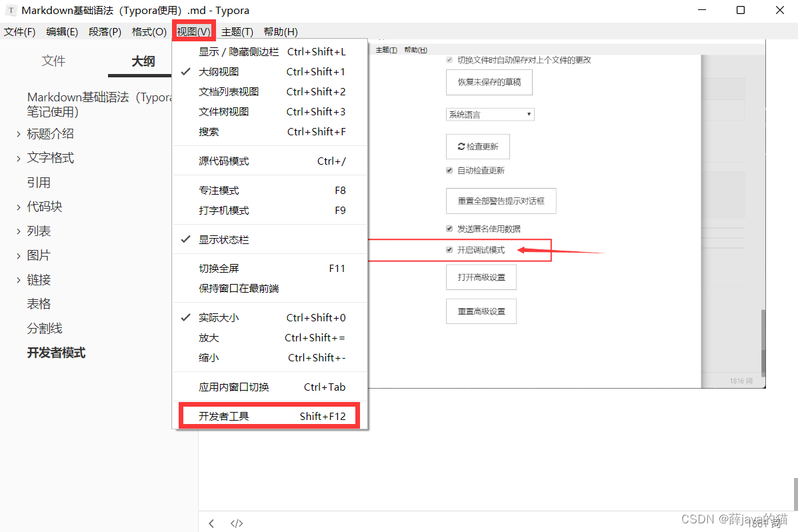Click the vertical scrollbar on right edge
The height and width of the screenshot is (532, 798).
tap(794, 493)
